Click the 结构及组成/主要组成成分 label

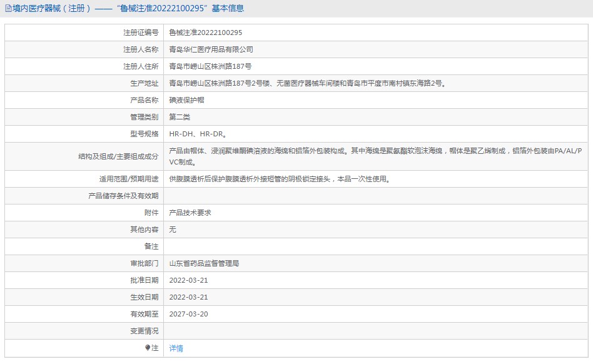point(118,156)
